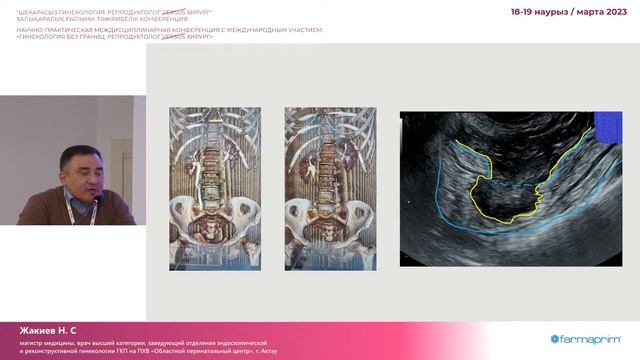Image resolution: width=640 pixels, height=360 pixels.
Task: Click the blue square on ultrasound corner
Action: click(608, 127)
